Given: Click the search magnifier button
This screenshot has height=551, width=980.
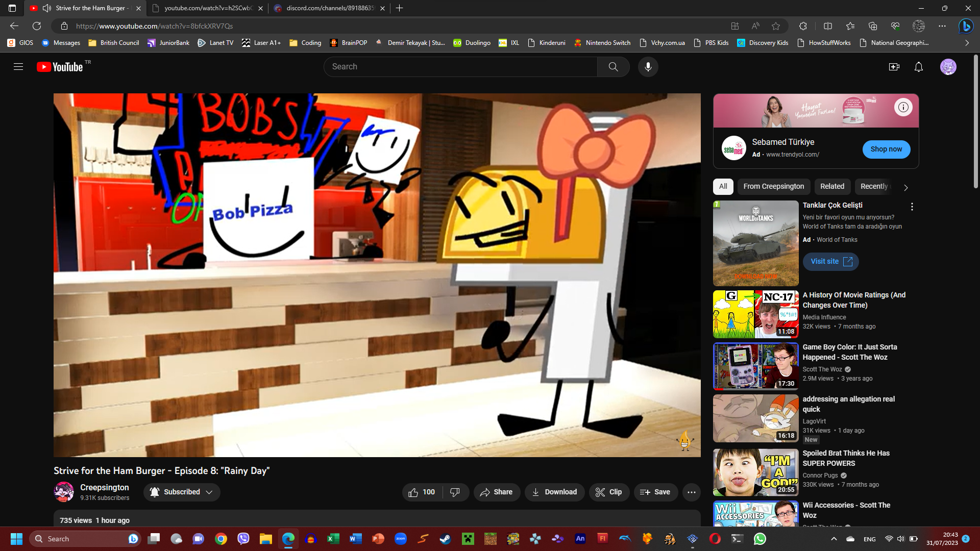Looking at the screenshot, I should point(613,67).
